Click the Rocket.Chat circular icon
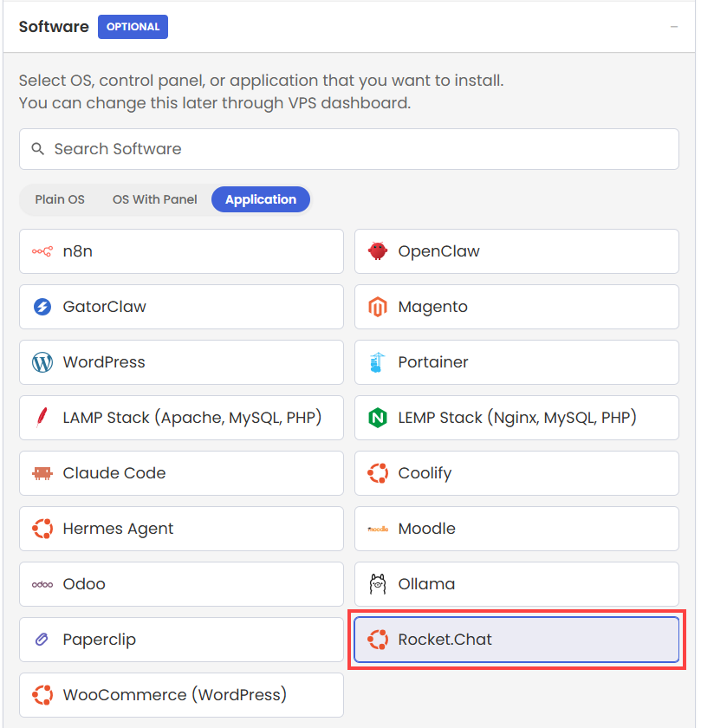Screen dimensions: 701x728 [378, 640]
